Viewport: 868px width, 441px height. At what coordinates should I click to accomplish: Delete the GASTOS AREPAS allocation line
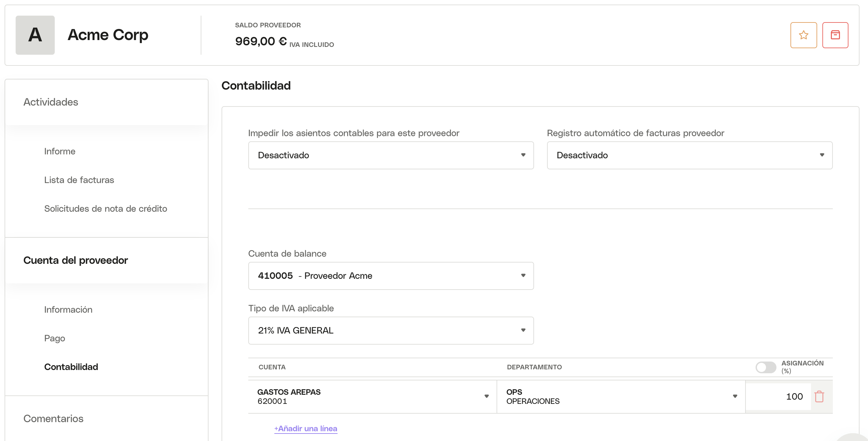(x=819, y=396)
